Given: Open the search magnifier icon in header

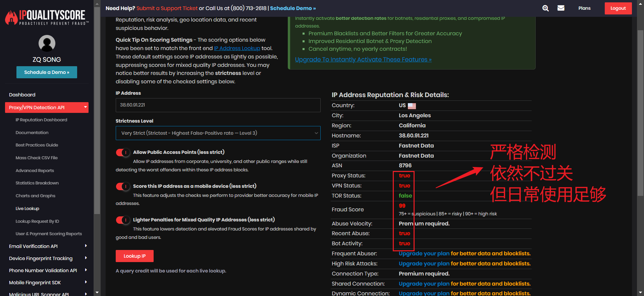Looking at the screenshot, I should [546, 8].
